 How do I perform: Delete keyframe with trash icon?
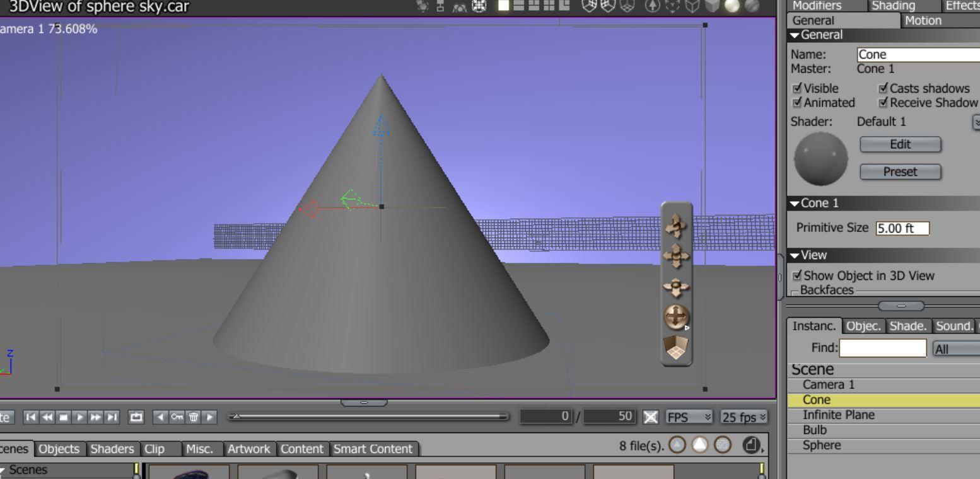(194, 417)
